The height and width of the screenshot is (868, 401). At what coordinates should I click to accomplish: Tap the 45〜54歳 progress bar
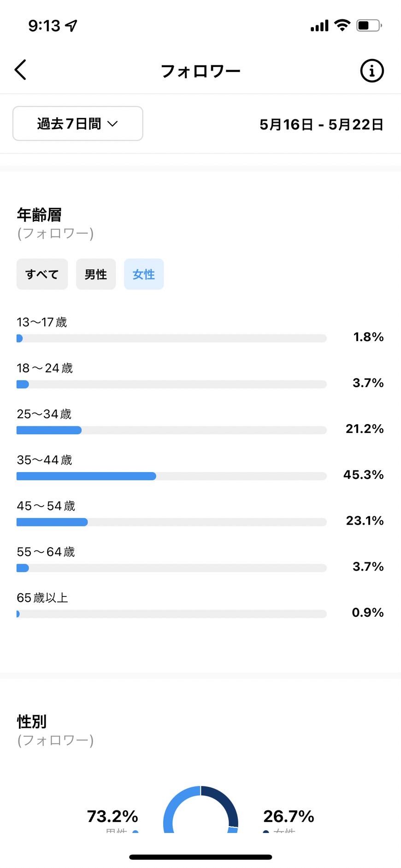(x=171, y=522)
